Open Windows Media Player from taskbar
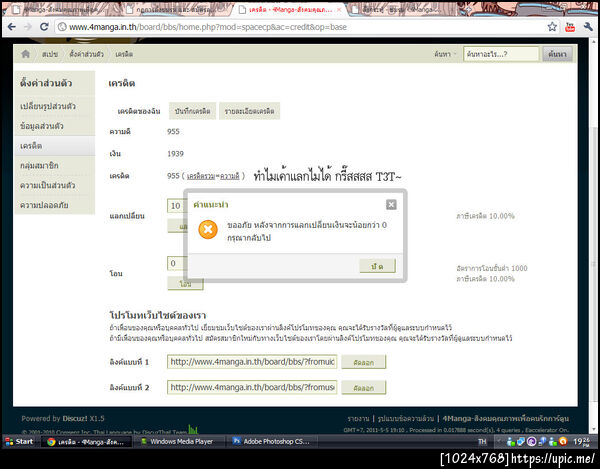This screenshot has width=600, height=469. pyautogui.click(x=180, y=442)
